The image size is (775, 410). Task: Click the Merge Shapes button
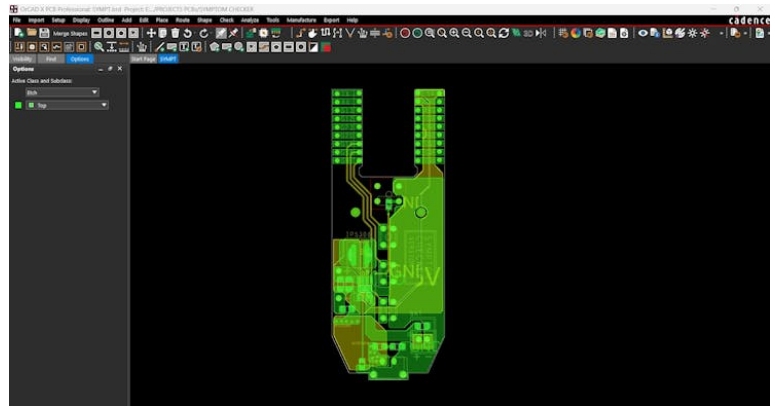click(x=72, y=33)
